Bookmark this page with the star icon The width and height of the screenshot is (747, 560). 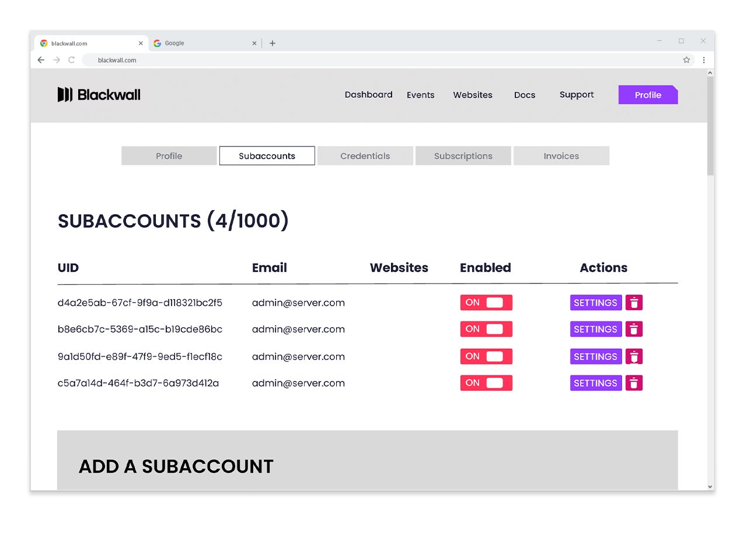686,60
